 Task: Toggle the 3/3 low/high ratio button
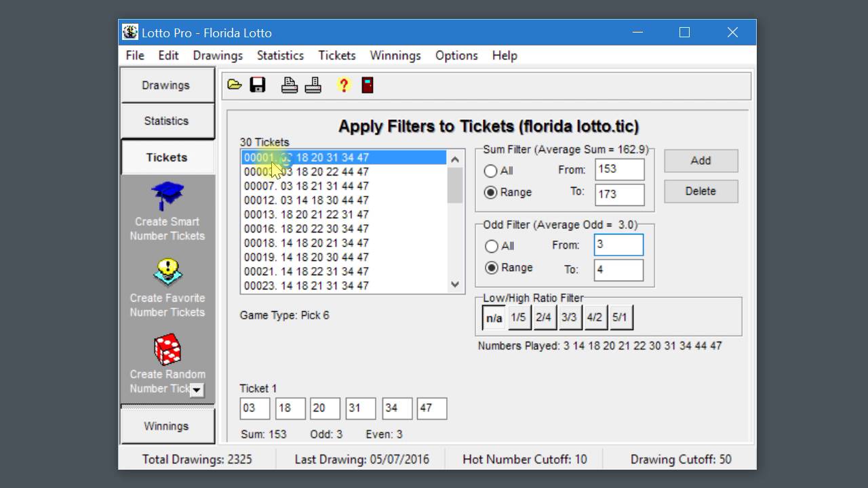click(x=569, y=317)
